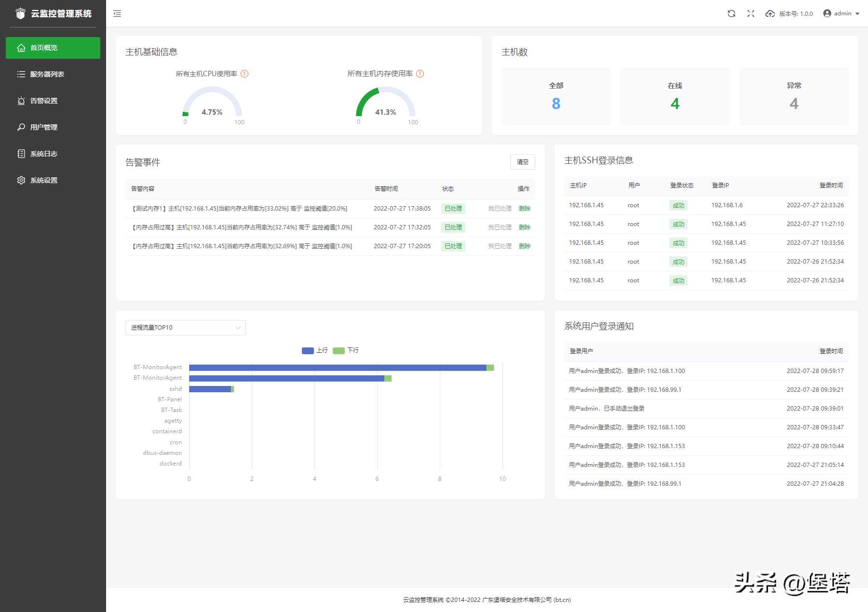
Task: Click the containerd label in traffic chart
Action: point(167,431)
